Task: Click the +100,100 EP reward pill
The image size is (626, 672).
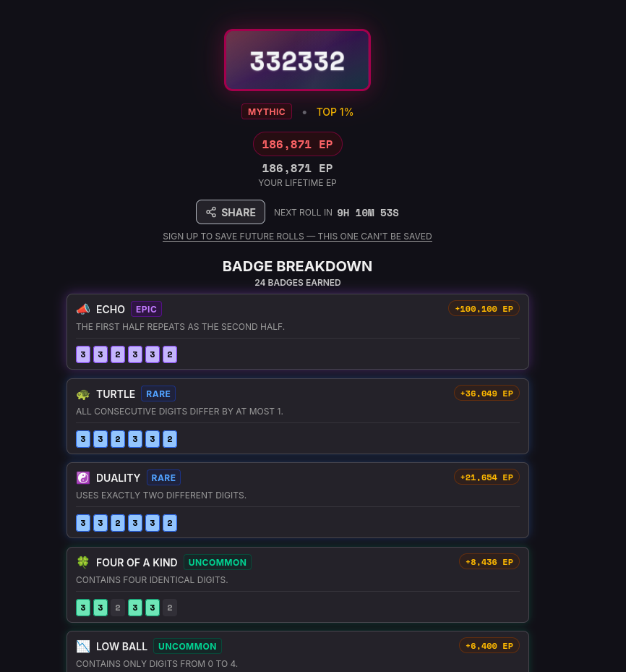Action: 484,309
